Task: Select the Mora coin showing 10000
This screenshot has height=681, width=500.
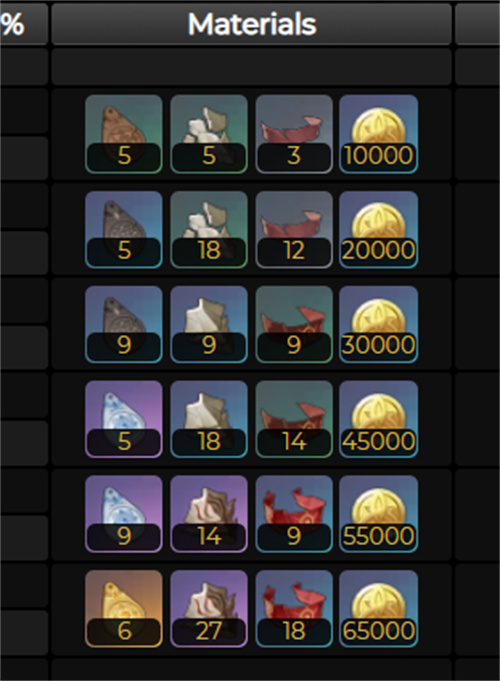Action: point(378,134)
